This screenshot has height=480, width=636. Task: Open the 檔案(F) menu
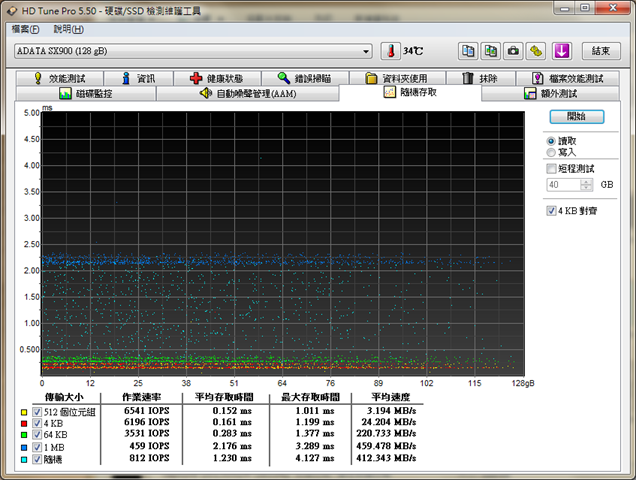[26, 29]
